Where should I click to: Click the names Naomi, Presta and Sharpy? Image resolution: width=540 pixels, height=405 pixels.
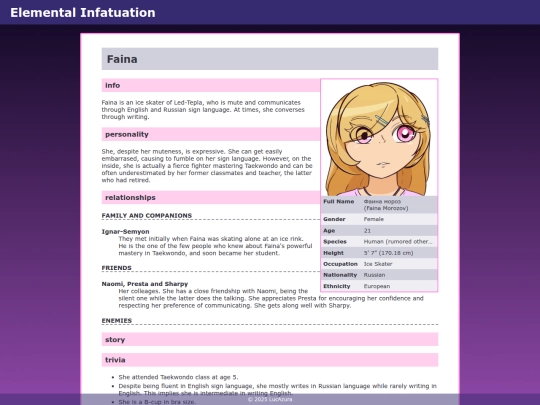145,284
